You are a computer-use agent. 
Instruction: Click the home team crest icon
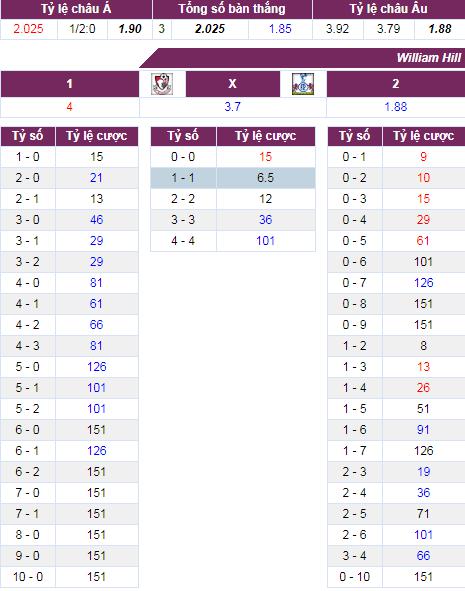pyautogui.click(x=162, y=84)
